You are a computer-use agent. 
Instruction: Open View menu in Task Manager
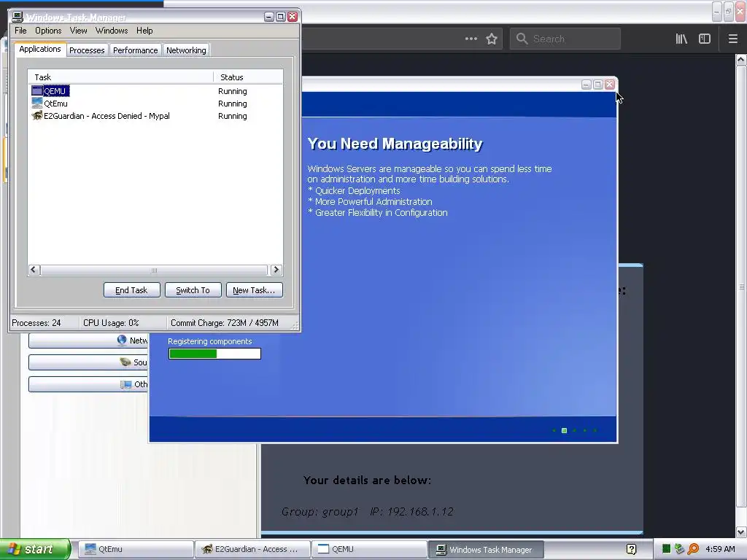(78, 31)
